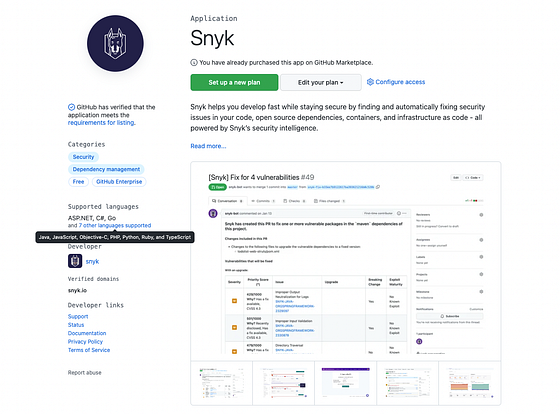
Task: Open the Terms of Service link
Action: coord(89,350)
